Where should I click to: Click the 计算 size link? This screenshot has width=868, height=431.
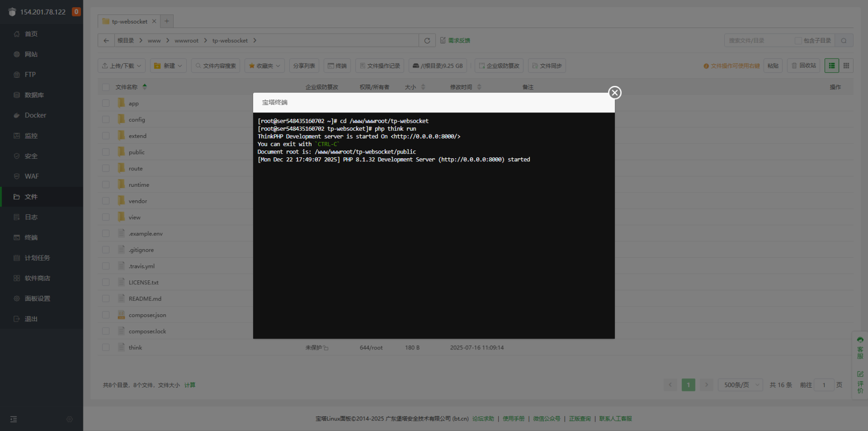click(x=190, y=385)
